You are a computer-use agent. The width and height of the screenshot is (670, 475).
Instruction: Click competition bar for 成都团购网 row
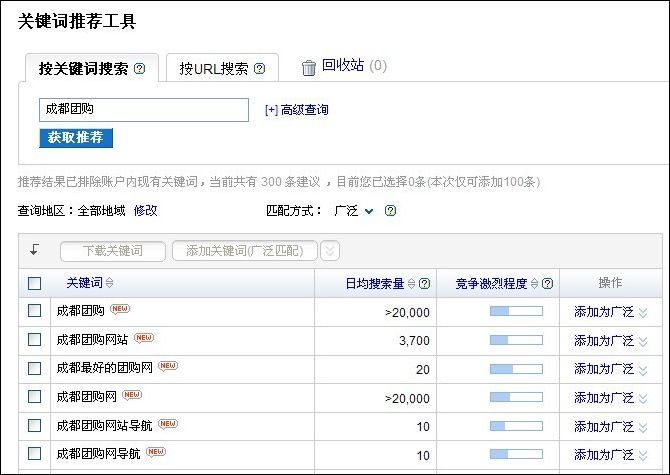point(515,397)
